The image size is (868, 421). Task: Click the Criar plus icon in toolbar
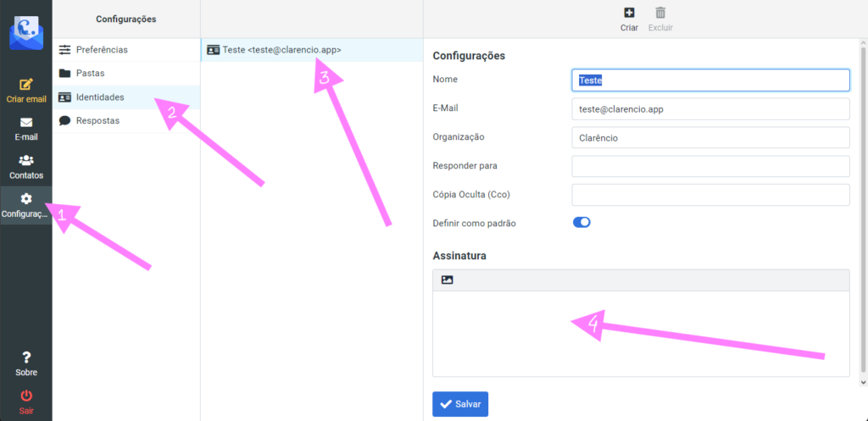coord(629,13)
